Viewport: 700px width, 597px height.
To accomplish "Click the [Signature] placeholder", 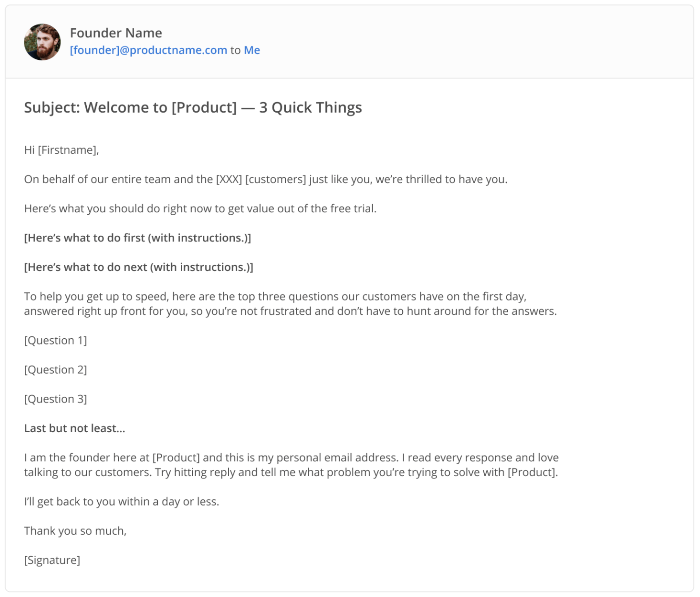I will click(x=52, y=560).
